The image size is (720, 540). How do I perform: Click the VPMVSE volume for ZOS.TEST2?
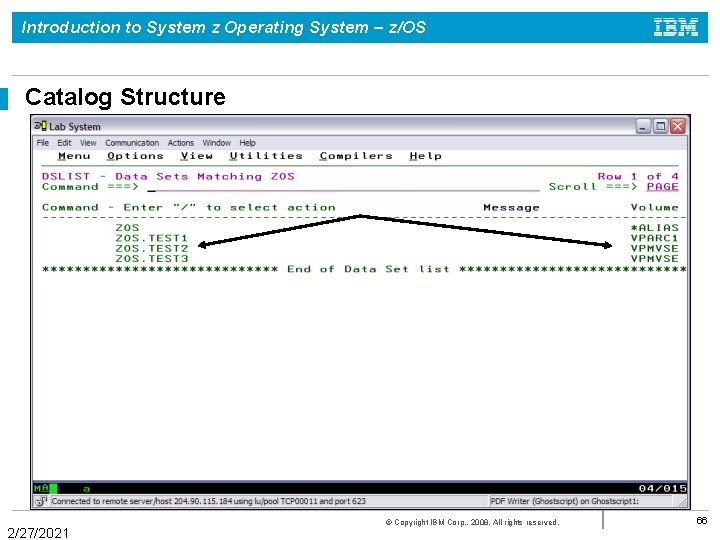pyautogui.click(x=654, y=248)
